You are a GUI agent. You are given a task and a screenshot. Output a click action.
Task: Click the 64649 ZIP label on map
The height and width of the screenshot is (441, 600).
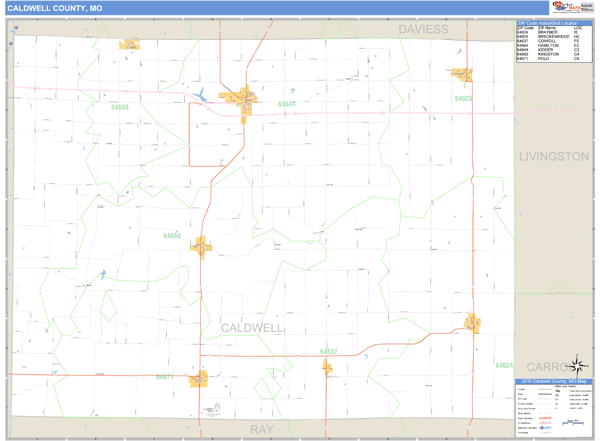point(119,106)
